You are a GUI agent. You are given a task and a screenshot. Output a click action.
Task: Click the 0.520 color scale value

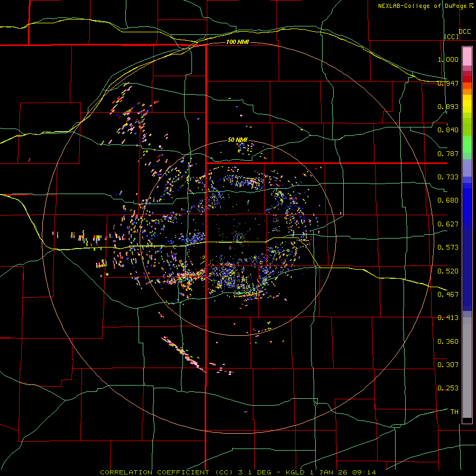[x=448, y=271]
